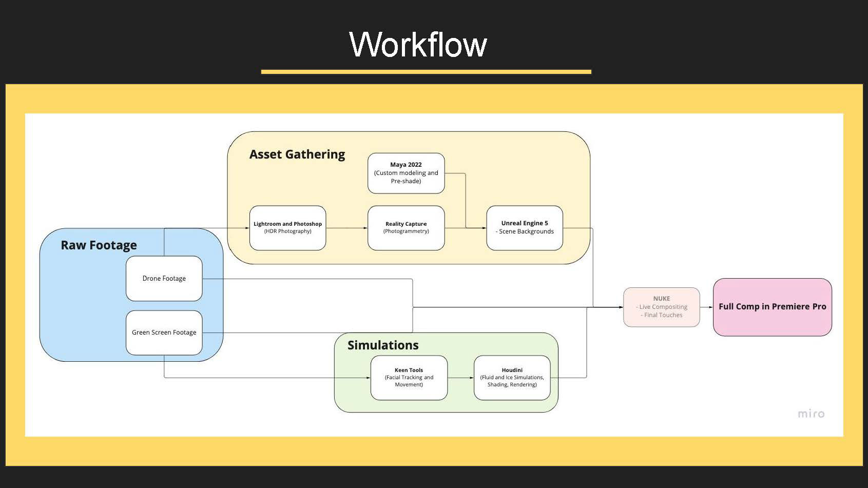Select the Reality Capture photogrammetry node

pos(406,228)
